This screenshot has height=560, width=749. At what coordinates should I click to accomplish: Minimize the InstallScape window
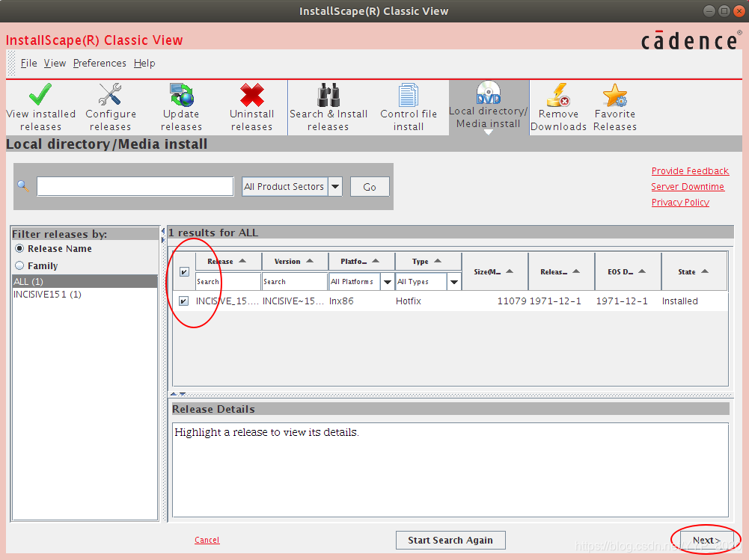click(x=709, y=11)
